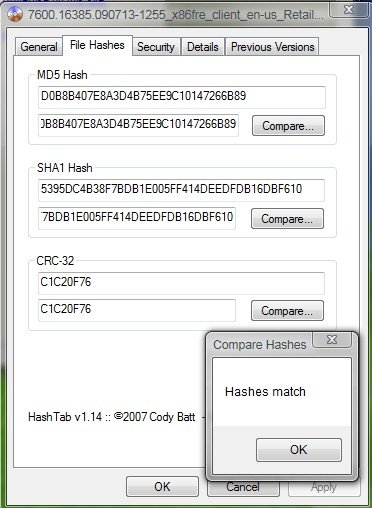The height and width of the screenshot is (508, 372).
Task: Click the computed MD5 hash field
Action: [182, 97]
